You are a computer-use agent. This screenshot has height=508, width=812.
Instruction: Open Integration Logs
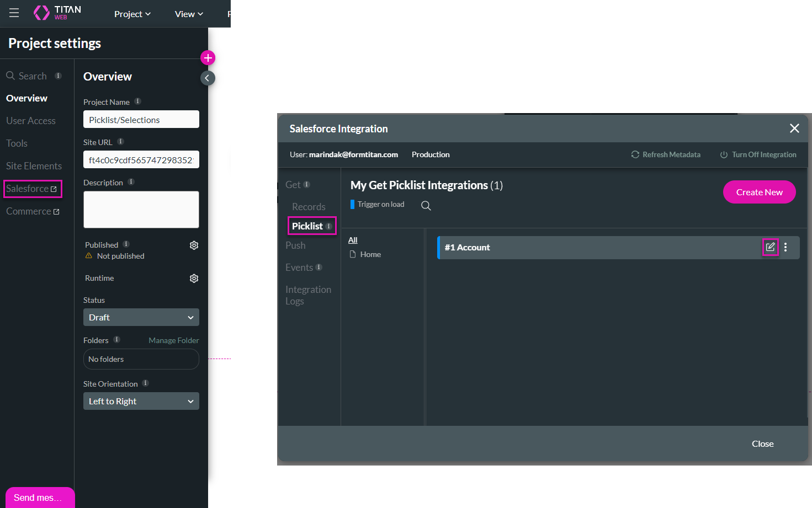pos(308,295)
